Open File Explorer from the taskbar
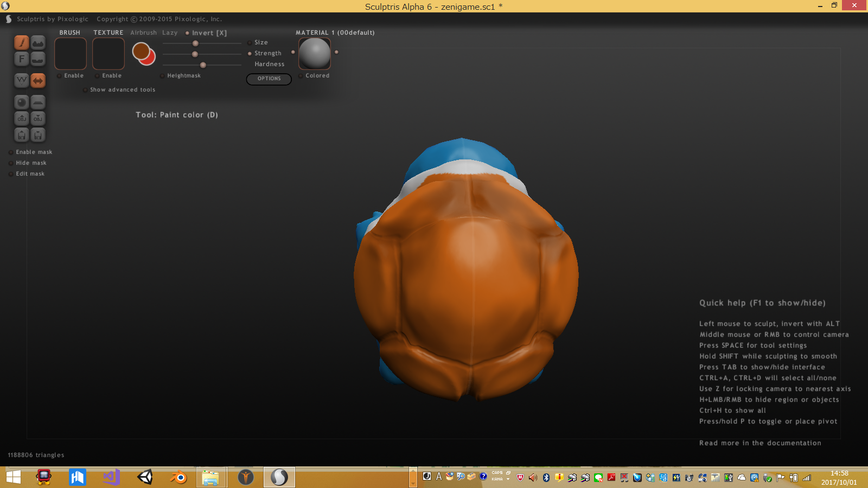The image size is (868, 488). click(210, 477)
